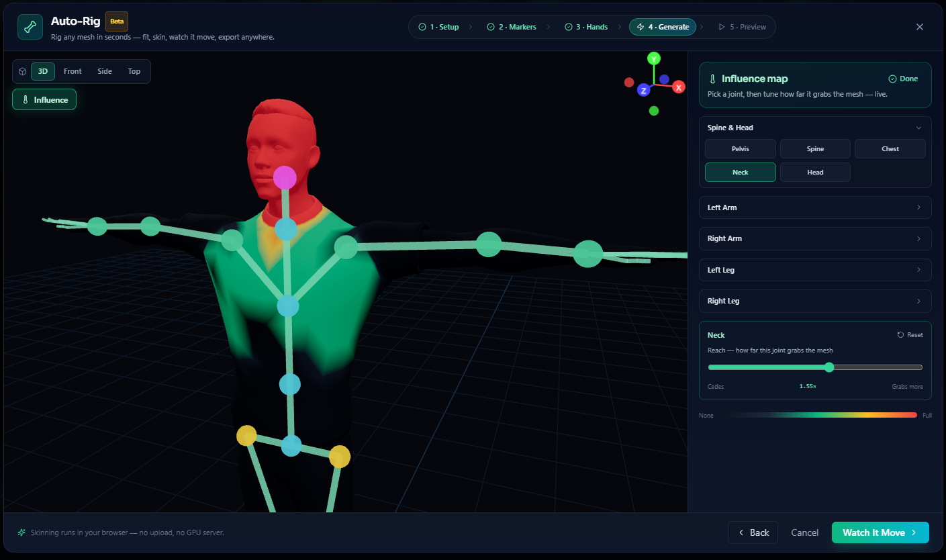946x560 pixels.
Task: Click the green Y axis gizmo handle
Action: coord(654,58)
